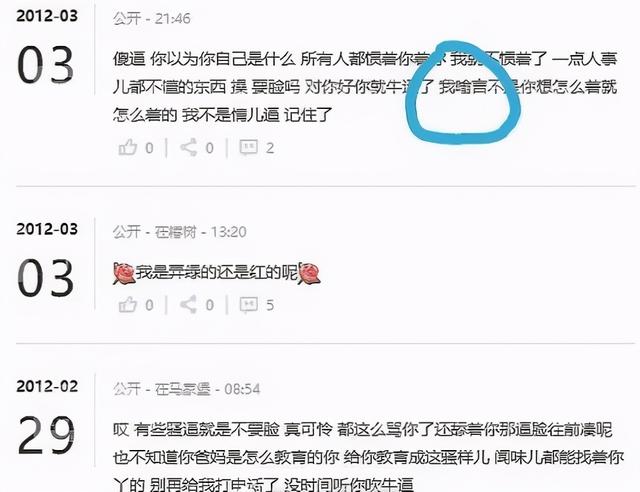Click the 公开 privacy label at 08:54

[x=127, y=389]
